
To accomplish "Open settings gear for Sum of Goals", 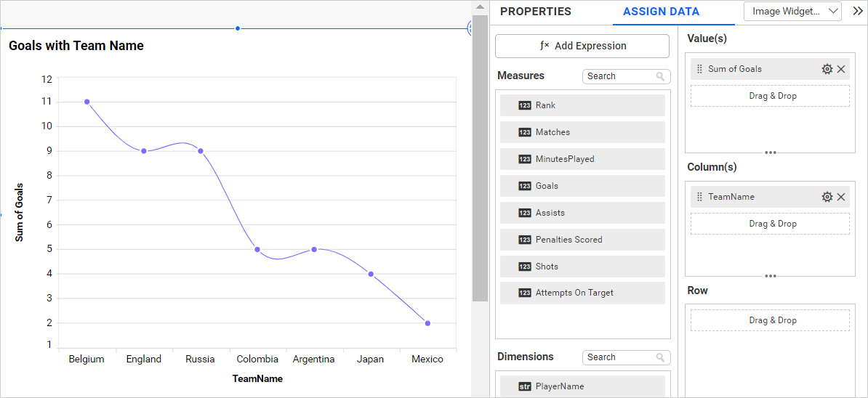I will point(827,69).
